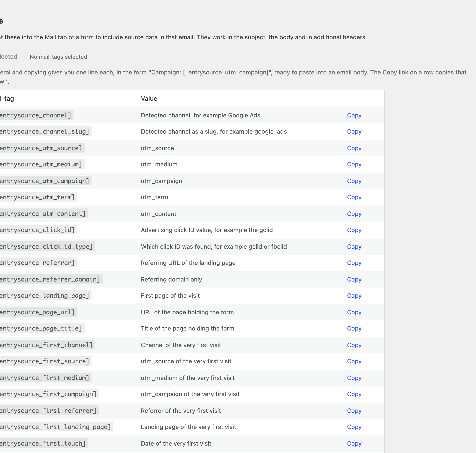This screenshot has width=476, height=453.
Task: Copy the entrysource_first_campaign tag
Action: pos(354,394)
